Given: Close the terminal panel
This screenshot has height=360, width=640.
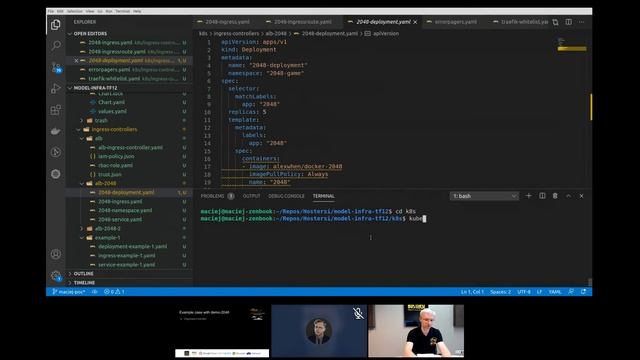Looking at the screenshot, I should coord(582,196).
